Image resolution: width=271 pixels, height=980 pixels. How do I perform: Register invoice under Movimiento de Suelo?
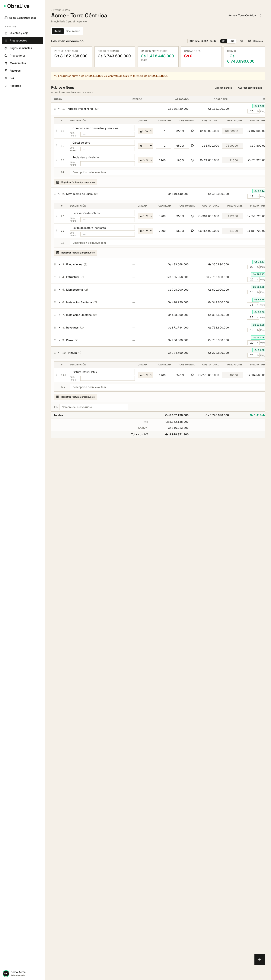tap(75, 253)
